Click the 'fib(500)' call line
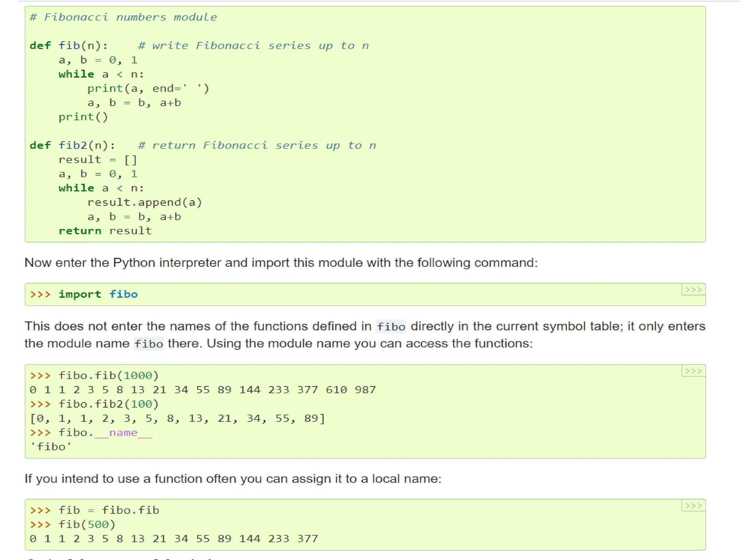Screen dimensions: 747x560 tap(87, 525)
